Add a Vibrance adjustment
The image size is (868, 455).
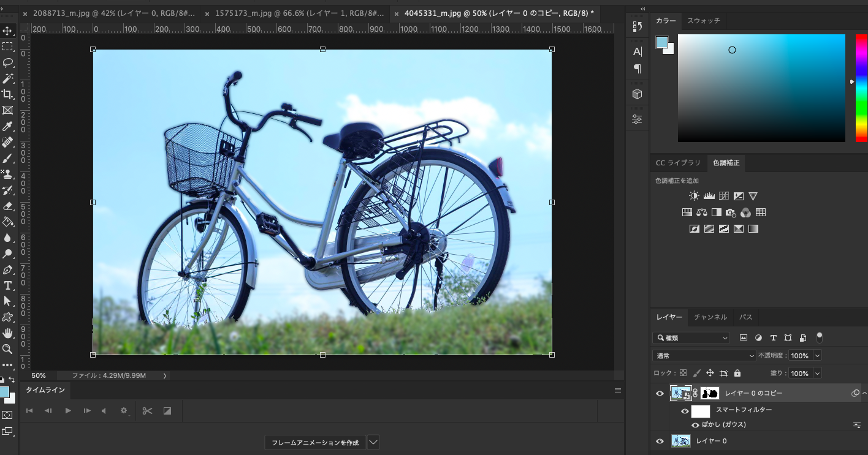pos(753,196)
